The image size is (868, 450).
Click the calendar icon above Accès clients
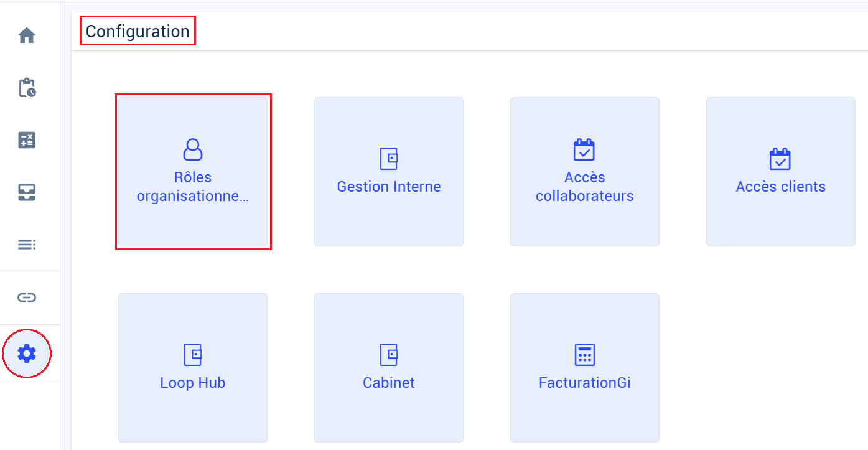point(780,159)
